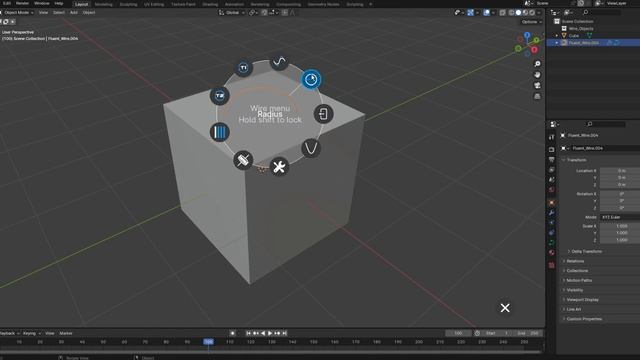Click the Location X value field
Image resolution: width=640 pixels, height=360 pixels.
(620, 171)
